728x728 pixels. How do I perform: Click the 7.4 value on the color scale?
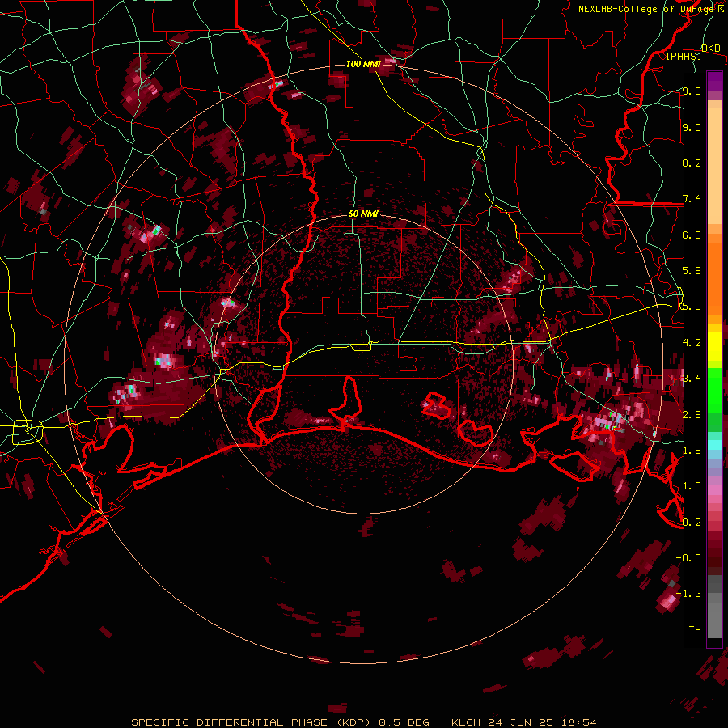(x=692, y=199)
